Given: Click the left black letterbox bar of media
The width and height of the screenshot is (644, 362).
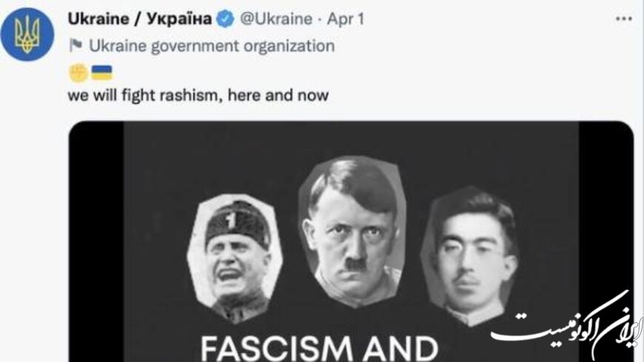Looking at the screenshot, I should pos(96,241).
